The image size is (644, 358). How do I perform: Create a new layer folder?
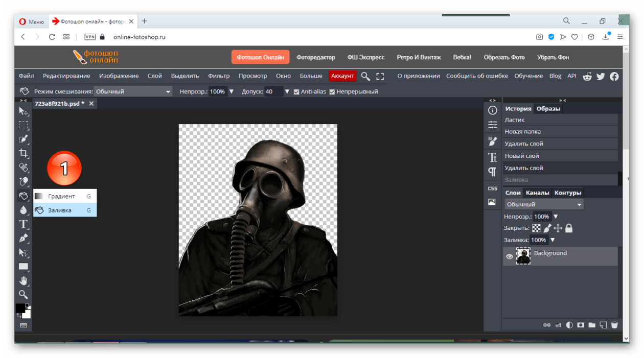pyautogui.click(x=592, y=325)
